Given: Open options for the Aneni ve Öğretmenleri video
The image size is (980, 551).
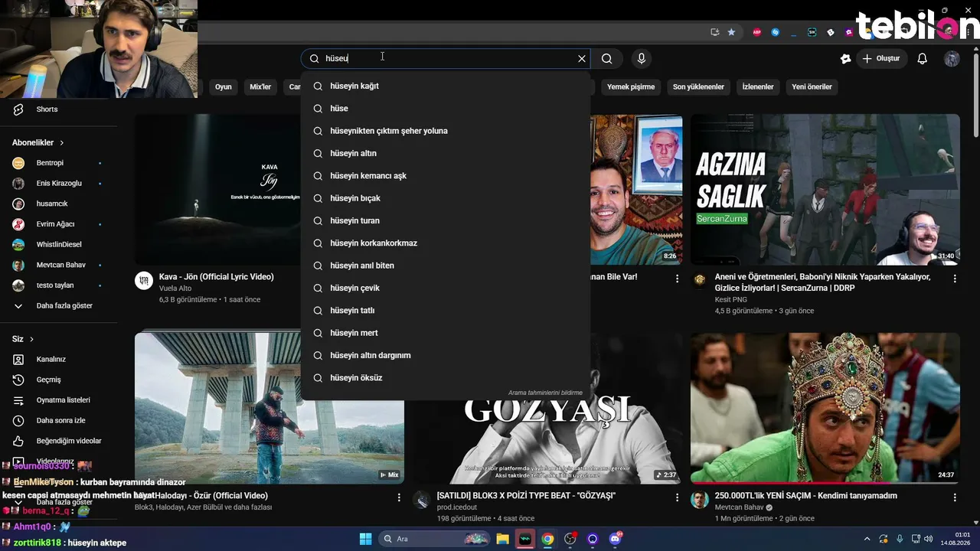Looking at the screenshot, I should (x=955, y=279).
